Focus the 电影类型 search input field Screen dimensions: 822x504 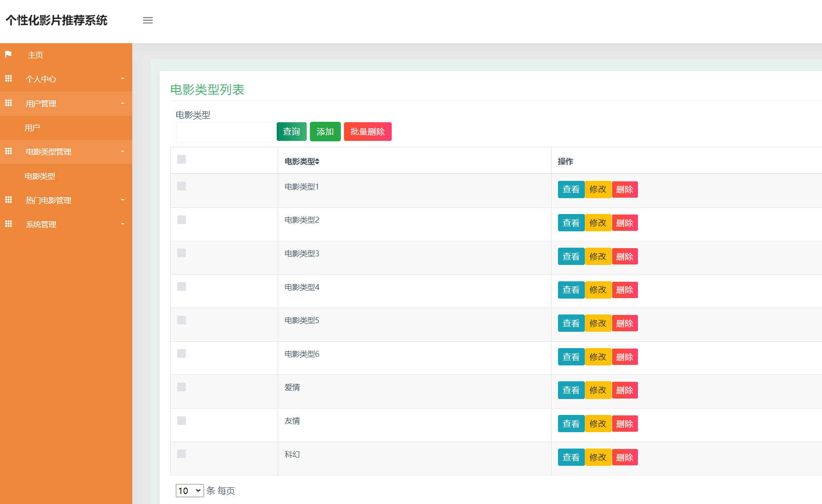pos(224,132)
